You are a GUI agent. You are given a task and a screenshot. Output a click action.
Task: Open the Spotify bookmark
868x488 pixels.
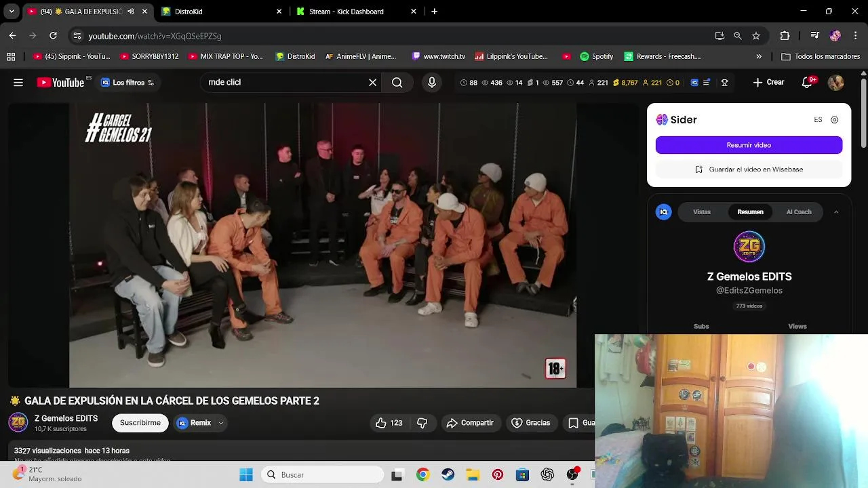596,56
